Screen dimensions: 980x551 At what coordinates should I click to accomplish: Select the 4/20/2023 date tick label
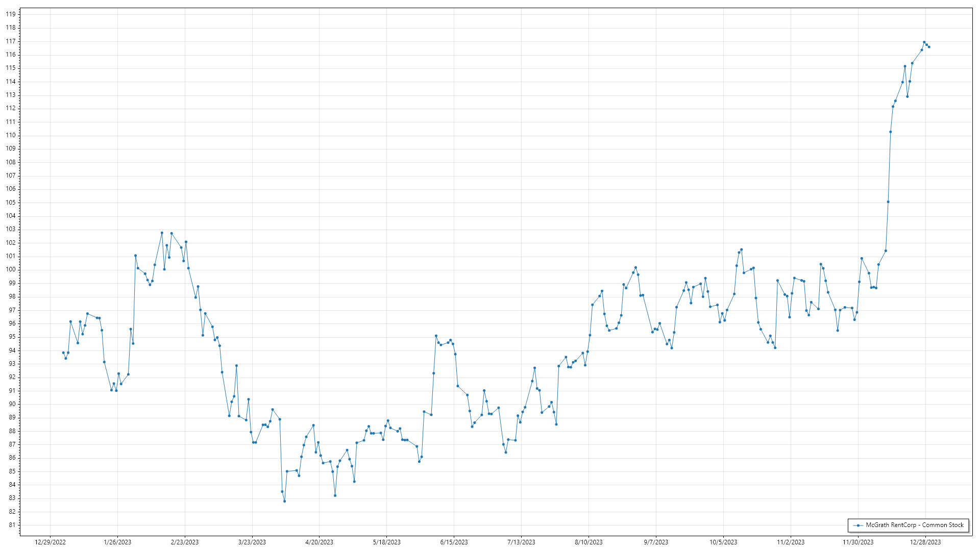[320, 542]
